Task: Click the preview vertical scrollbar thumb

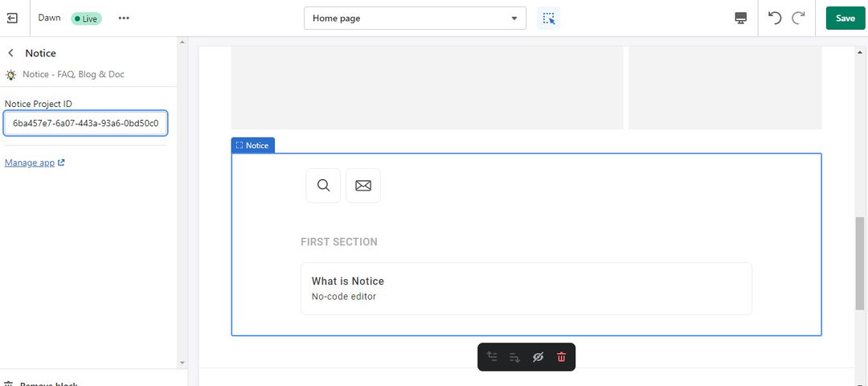Action: click(860, 263)
